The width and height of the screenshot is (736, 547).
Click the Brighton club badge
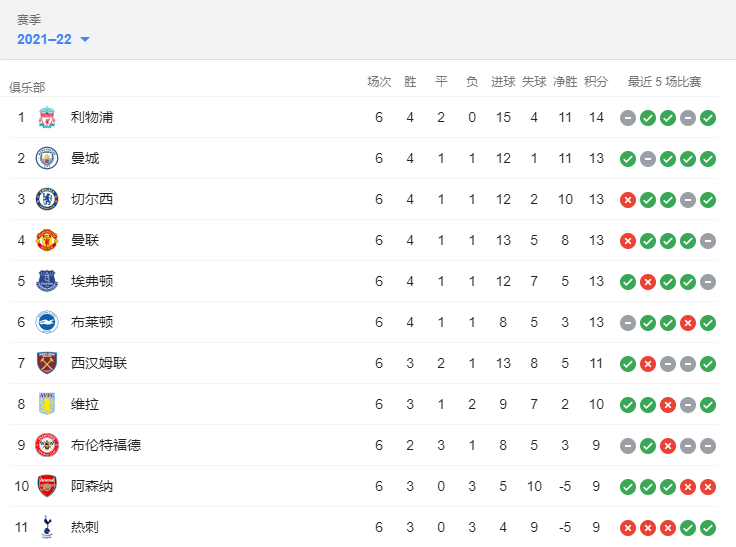click(x=47, y=322)
